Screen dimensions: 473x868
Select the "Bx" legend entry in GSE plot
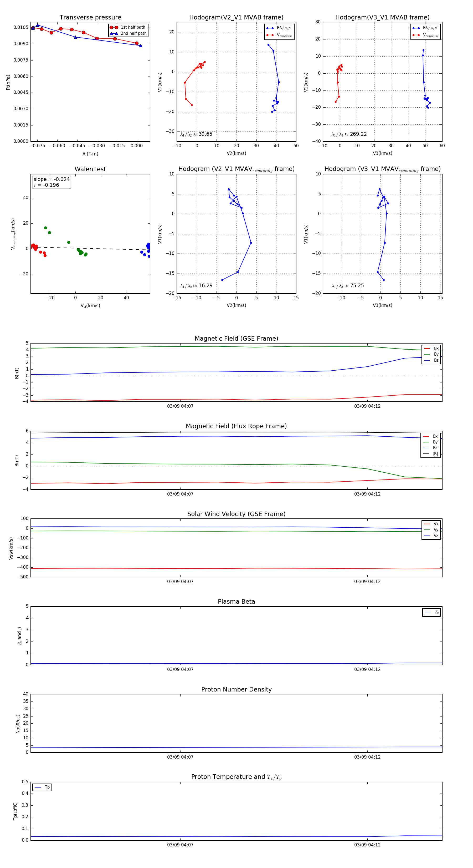point(431,349)
